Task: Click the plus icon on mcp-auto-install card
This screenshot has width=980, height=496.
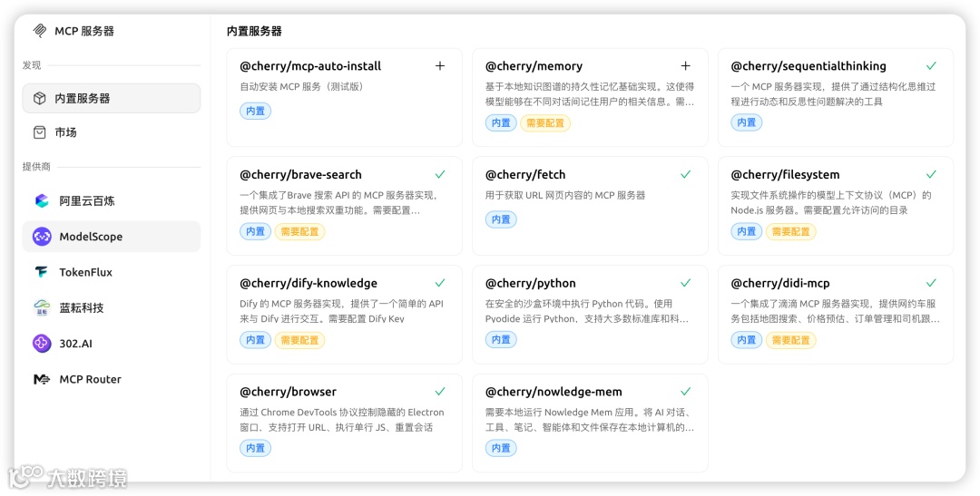Action: coord(440,65)
